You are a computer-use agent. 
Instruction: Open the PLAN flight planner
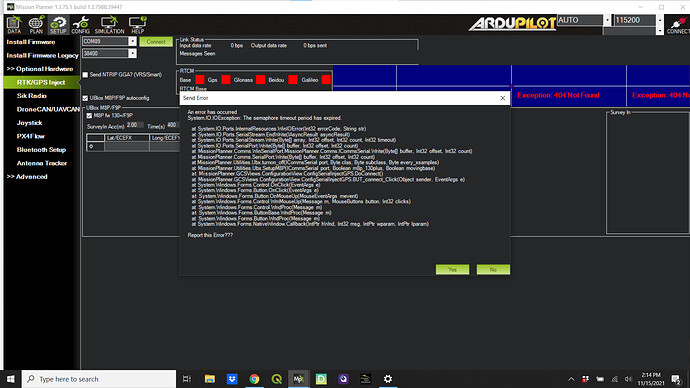[36, 25]
